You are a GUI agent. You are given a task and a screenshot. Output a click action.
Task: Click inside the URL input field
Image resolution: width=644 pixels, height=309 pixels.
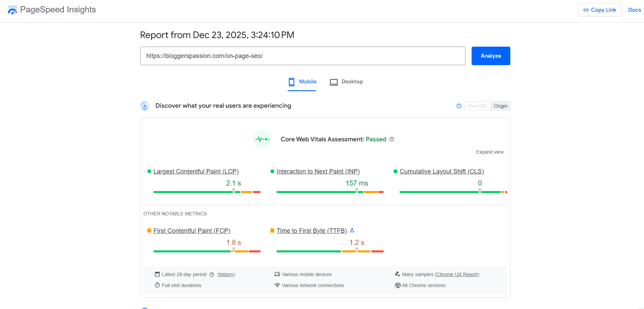302,56
